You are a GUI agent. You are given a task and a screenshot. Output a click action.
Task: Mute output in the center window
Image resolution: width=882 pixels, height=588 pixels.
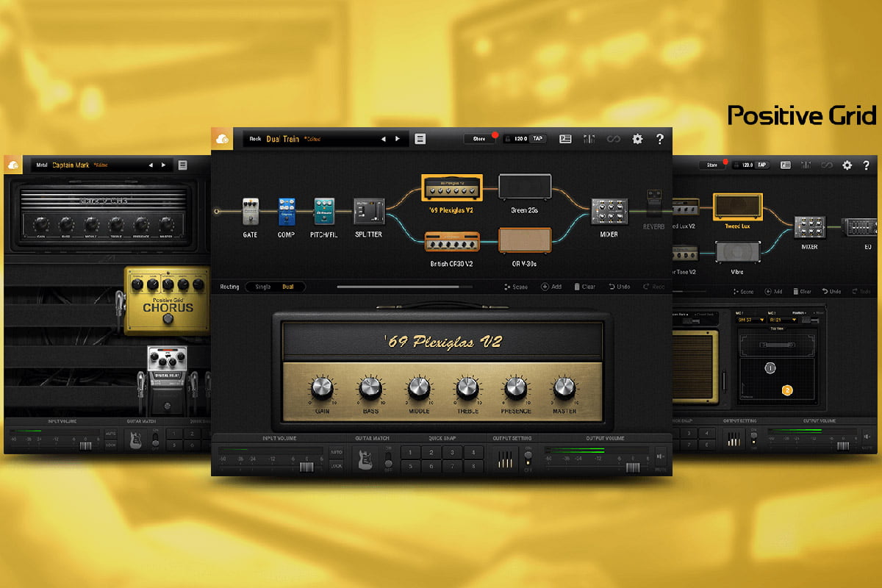click(660, 459)
